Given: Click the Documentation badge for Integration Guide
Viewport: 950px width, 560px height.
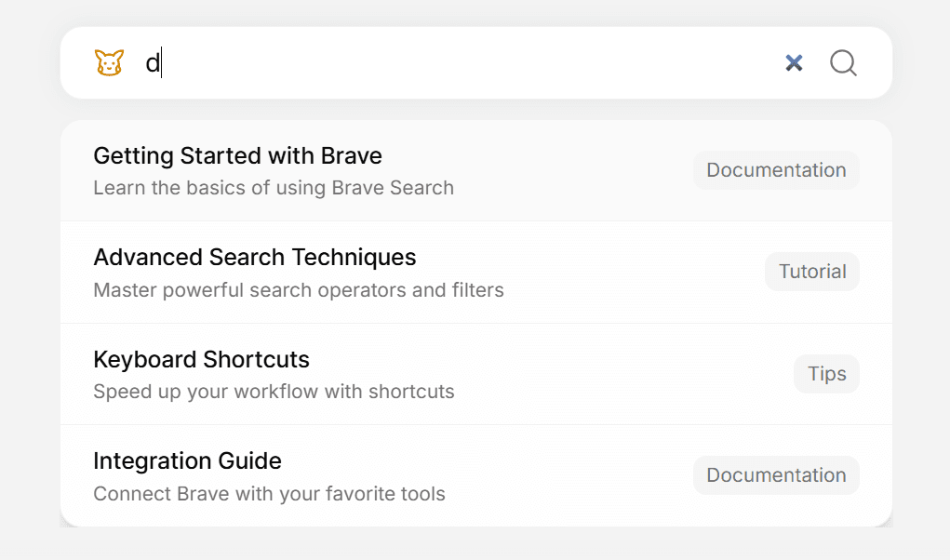Looking at the screenshot, I should [776, 474].
